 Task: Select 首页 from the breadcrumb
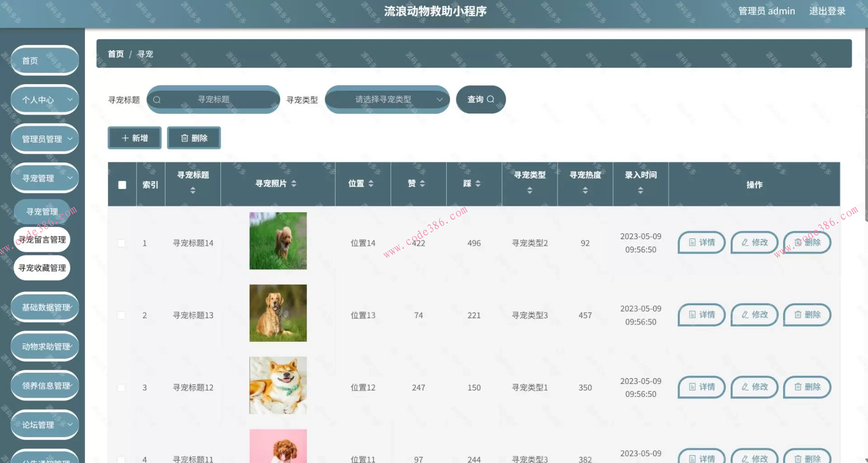pos(115,54)
